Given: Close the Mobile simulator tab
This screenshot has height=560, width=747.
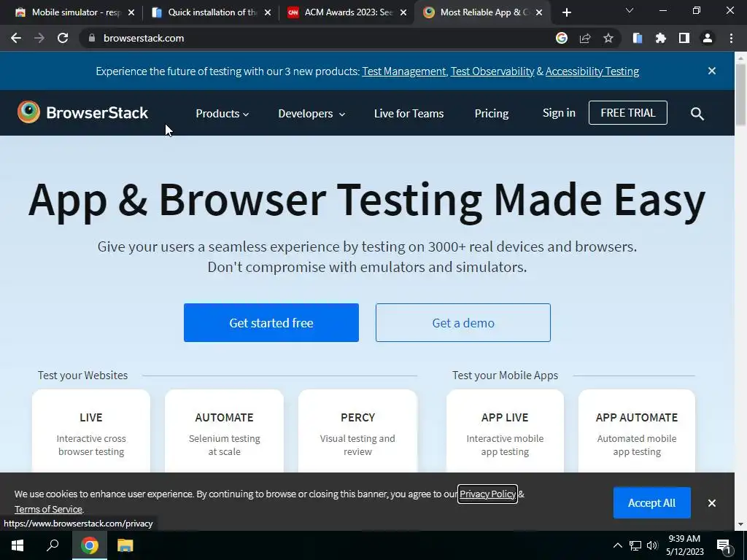Looking at the screenshot, I should click(131, 12).
